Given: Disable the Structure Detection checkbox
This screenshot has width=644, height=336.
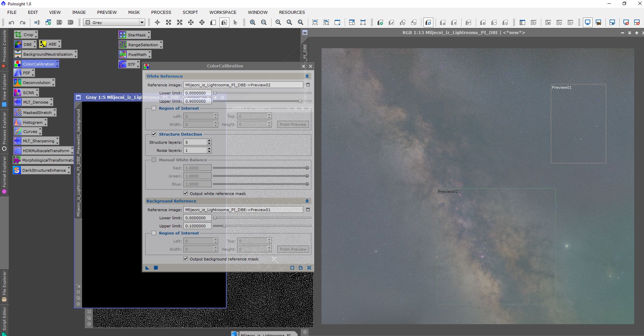Looking at the screenshot, I should [154, 134].
